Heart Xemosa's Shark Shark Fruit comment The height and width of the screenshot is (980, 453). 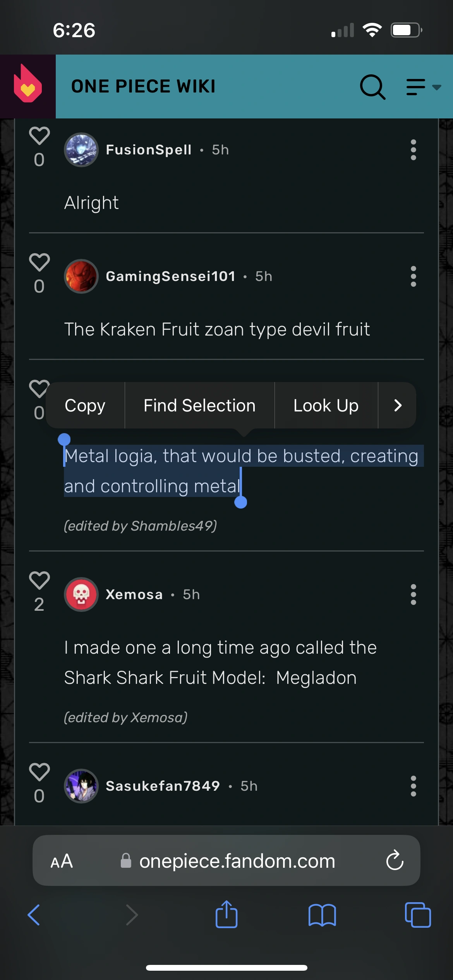coord(39,581)
